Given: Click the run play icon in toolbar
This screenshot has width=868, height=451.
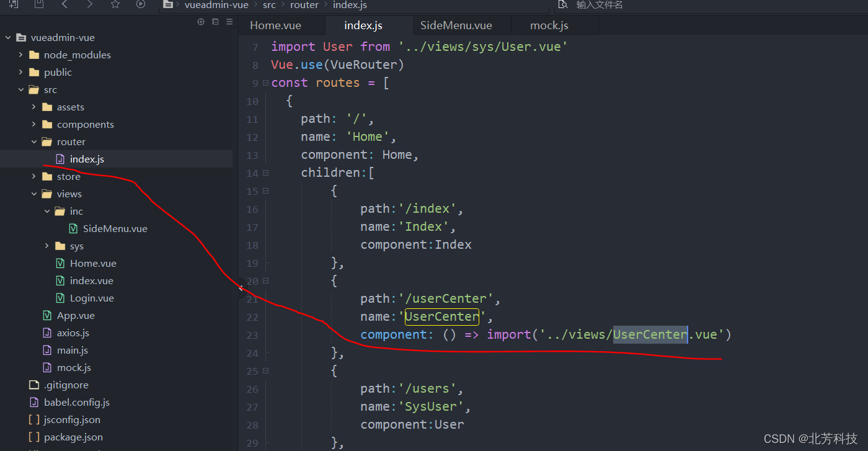Looking at the screenshot, I should point(141,4).
